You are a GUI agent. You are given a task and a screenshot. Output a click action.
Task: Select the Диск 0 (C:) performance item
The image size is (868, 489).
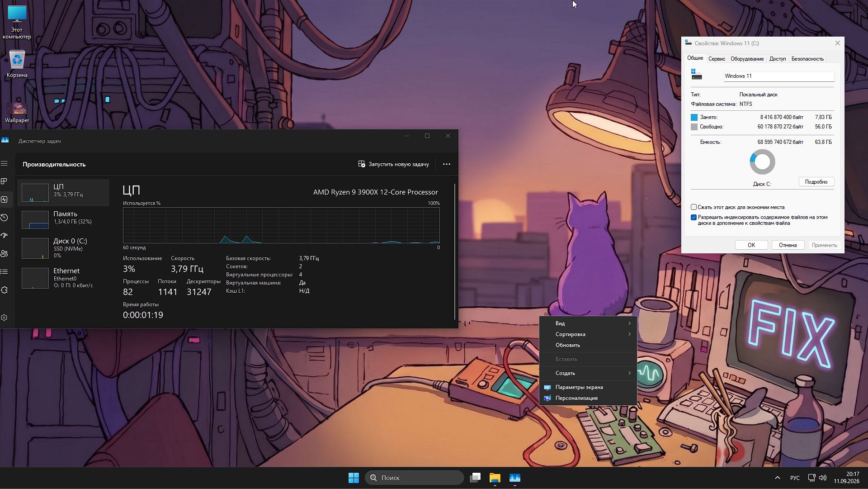[63, 247]
